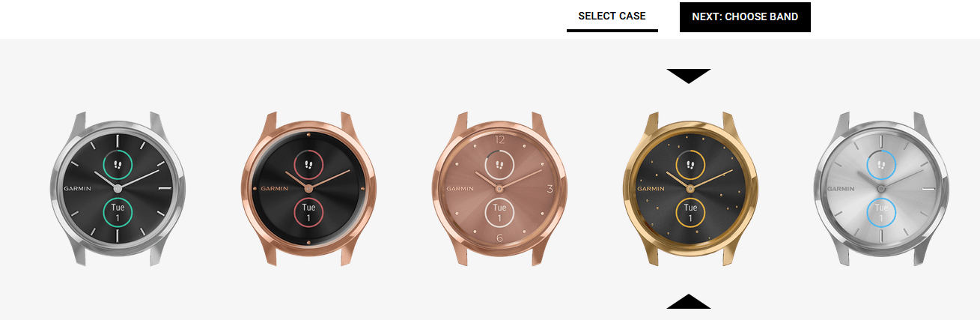Click the Tue 1 date in the blue ring

[881, 212]
